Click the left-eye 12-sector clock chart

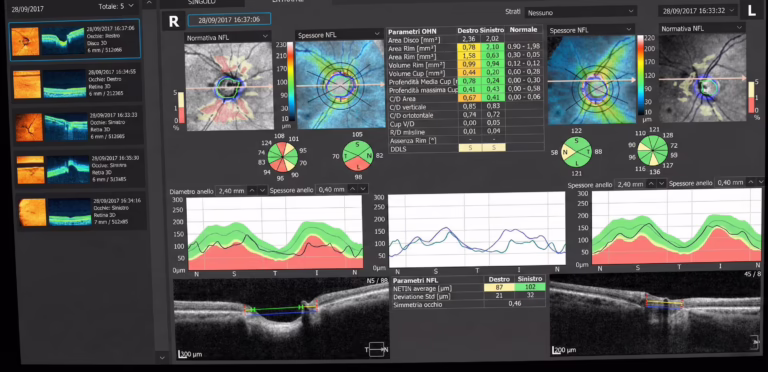point(652,150)
